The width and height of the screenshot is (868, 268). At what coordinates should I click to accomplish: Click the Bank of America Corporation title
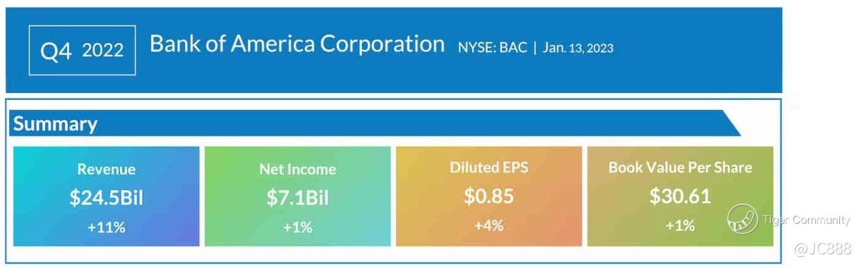tap(297, 44)
